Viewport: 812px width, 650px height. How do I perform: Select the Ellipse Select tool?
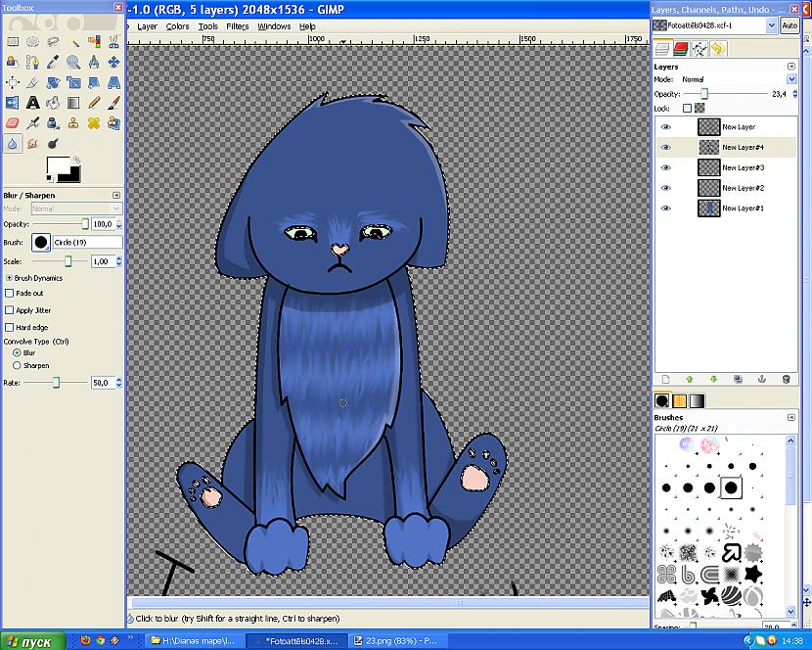tap(32, 41)
